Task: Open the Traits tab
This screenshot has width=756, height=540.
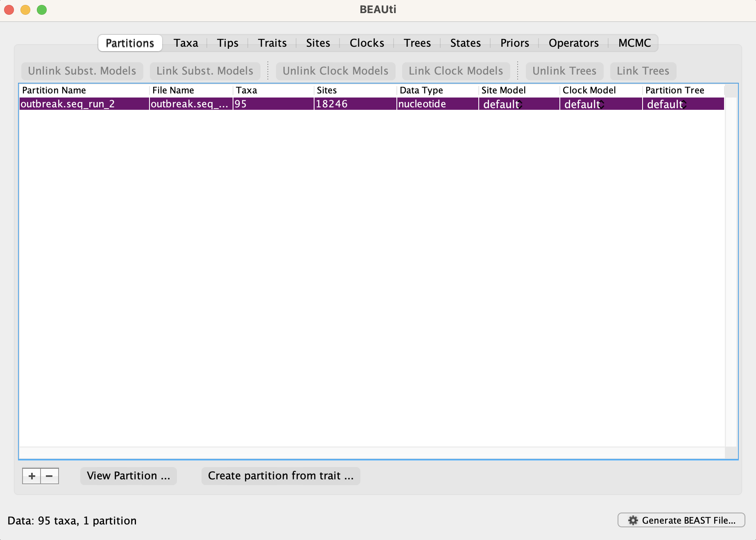Action: pyautogui.click(x=272, y=43)
